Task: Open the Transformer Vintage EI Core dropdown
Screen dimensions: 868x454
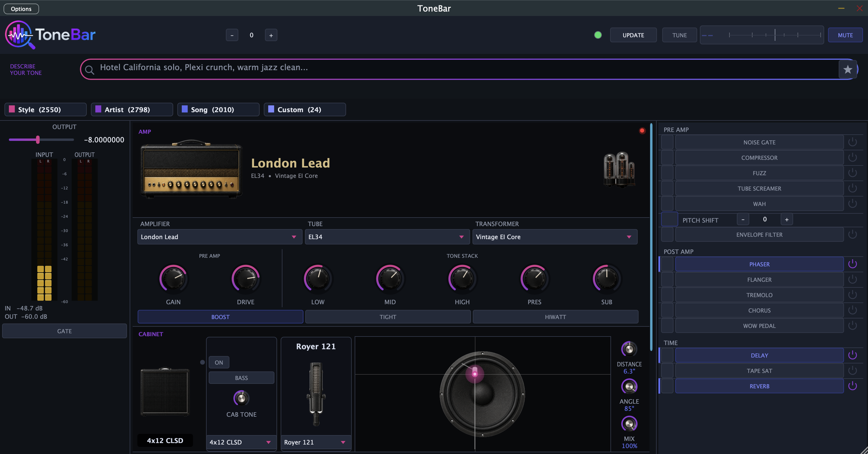Action: pyautogui.click(x=554, y=237)
